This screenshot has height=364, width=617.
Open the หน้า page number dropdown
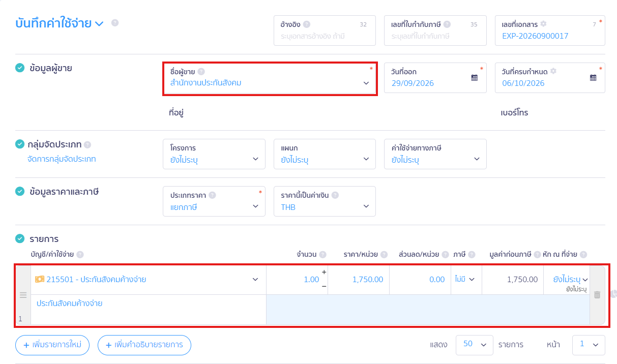589,344
